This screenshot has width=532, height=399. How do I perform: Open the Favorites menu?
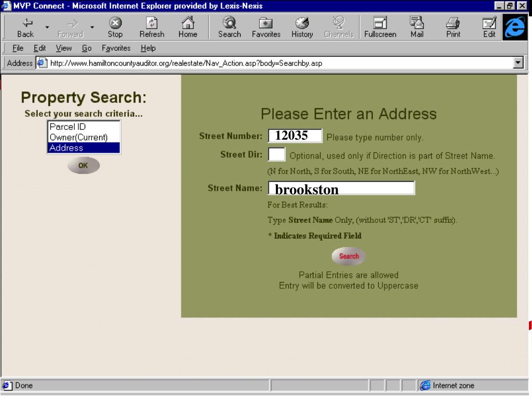coord(116,48)
